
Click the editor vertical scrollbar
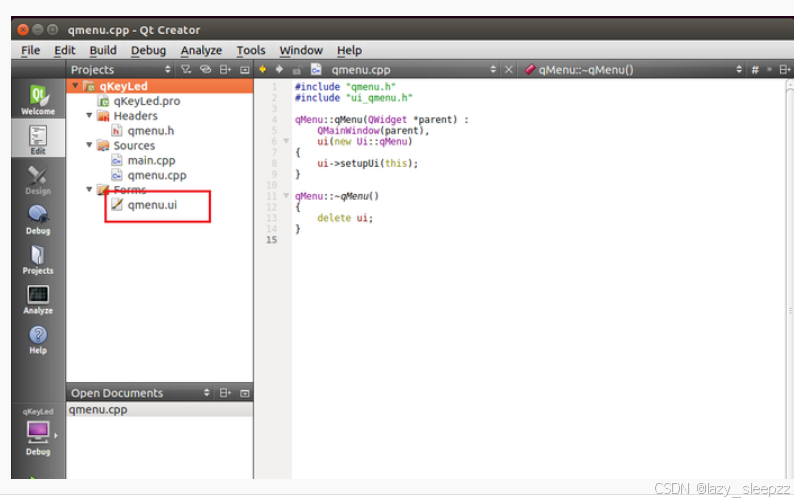point(789,278)
